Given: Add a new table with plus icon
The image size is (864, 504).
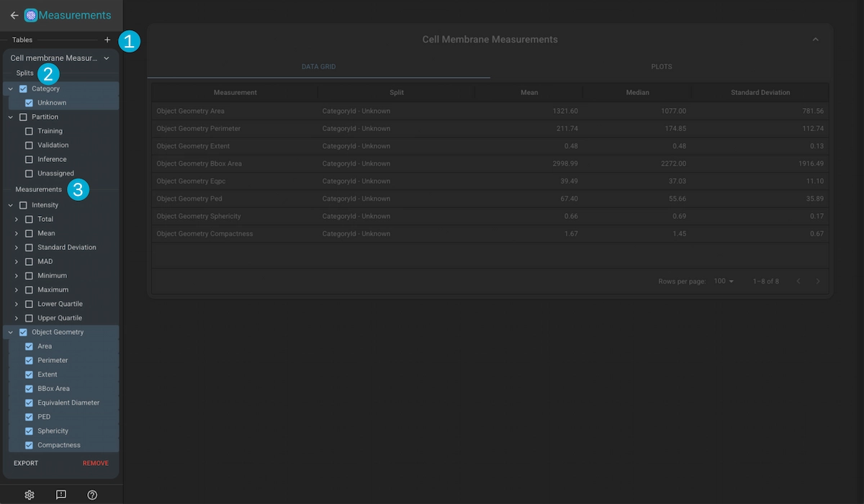Looking at the screenshot, I should point(107,40).
